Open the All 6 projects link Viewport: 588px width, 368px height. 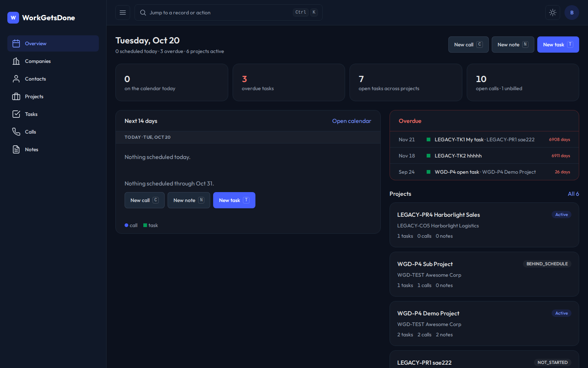tap(573, 194)
